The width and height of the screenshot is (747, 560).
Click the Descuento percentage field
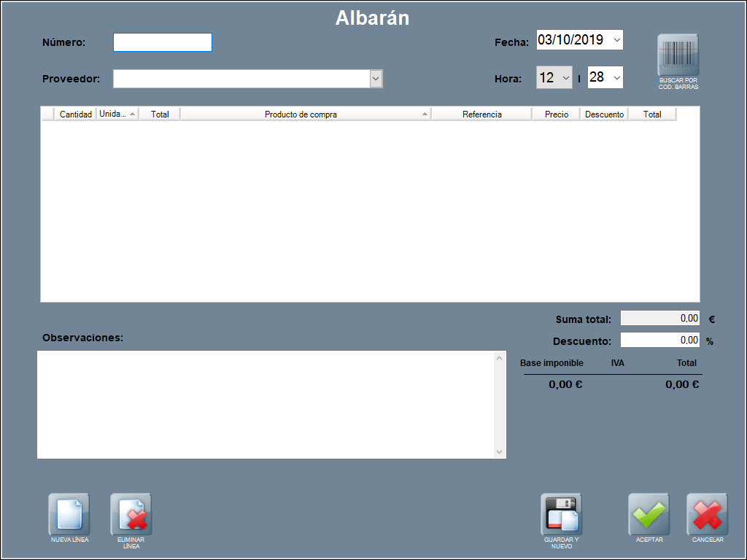659,340
